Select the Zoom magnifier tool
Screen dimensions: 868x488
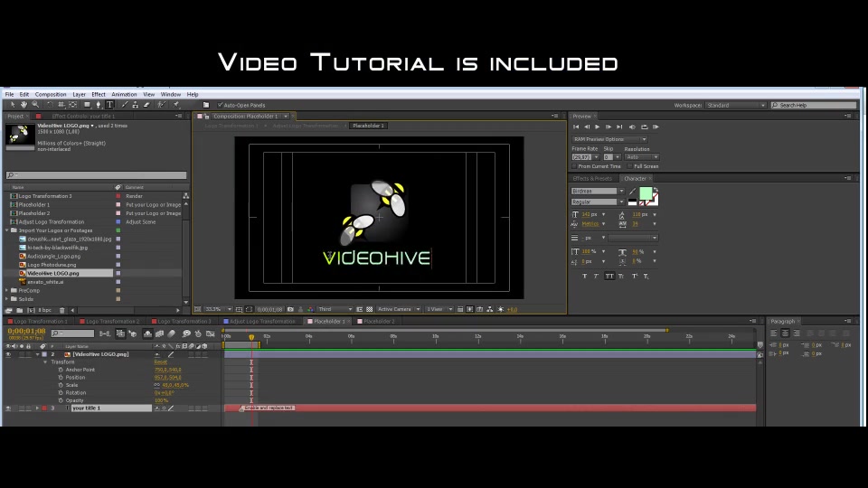35,105
